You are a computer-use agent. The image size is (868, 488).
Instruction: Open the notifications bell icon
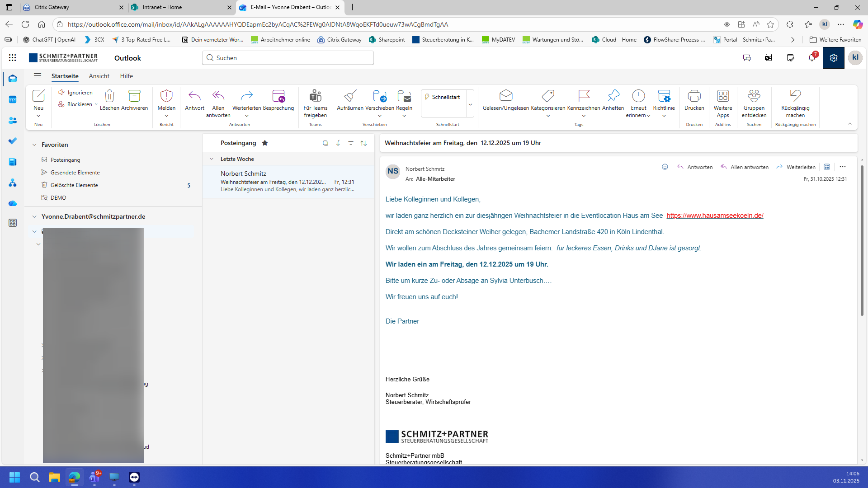(x=812, y=58)
